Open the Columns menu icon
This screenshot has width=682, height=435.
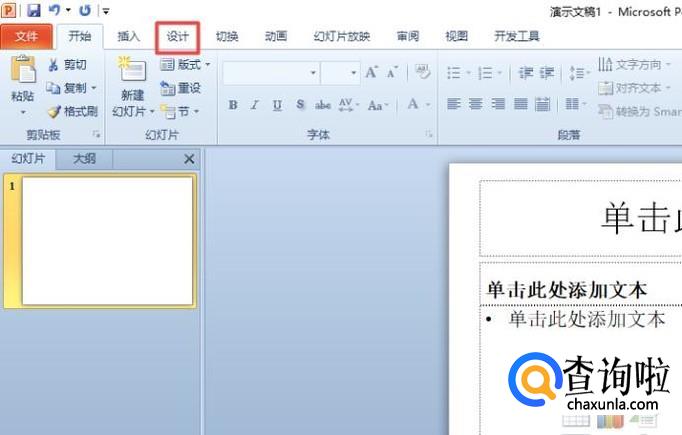point(575,104)
